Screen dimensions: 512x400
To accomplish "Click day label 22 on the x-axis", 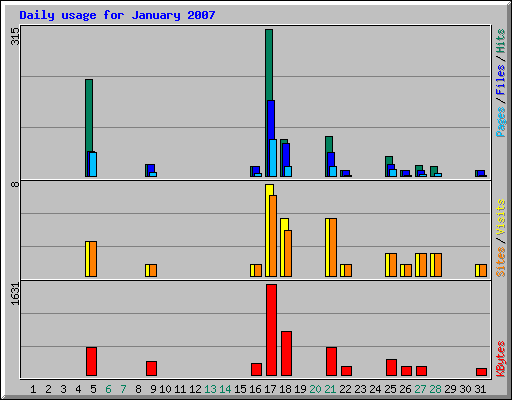I will point(345,389).
